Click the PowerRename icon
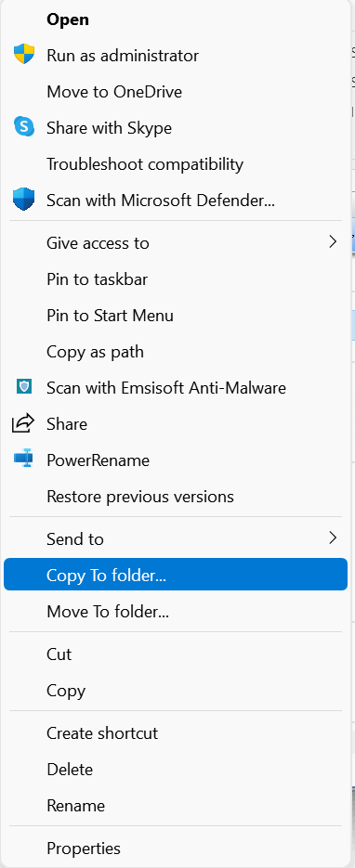 (x=24, y=460)
